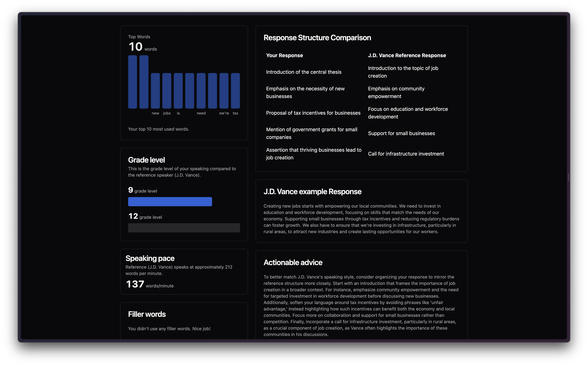Click 'You didn't use any filler words. Nice job!'
This screenshot has width=588, height=366.
tap(169, 328)
